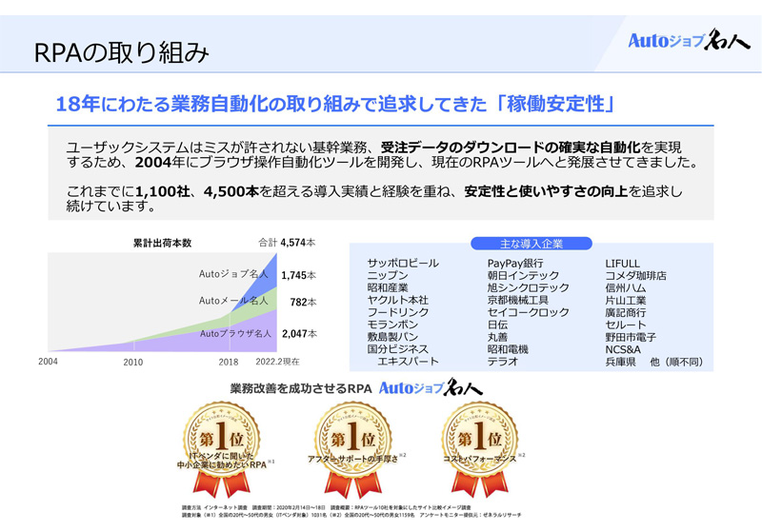
Task: Click company name 日伝
Action: click(x=497, y=325)
